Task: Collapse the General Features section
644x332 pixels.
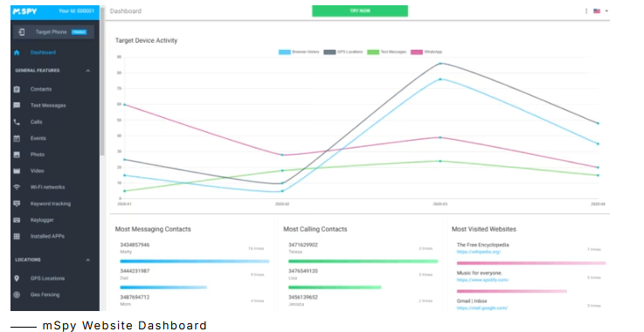Action: pyautogui.click(x=88, y=71)
